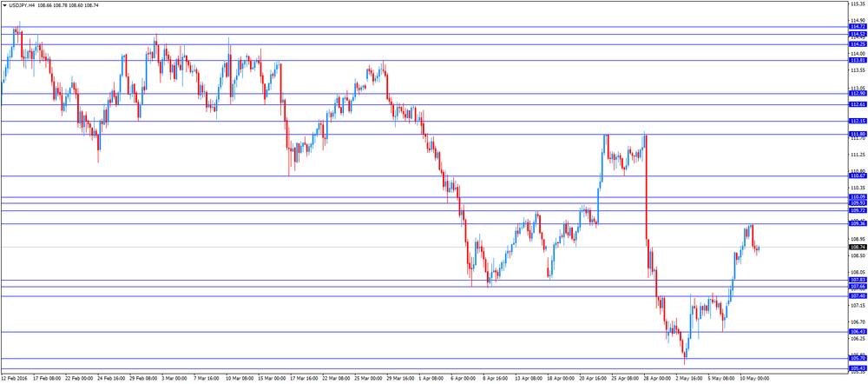Click the 3 Mar 00:00 time label

point(174,379)
